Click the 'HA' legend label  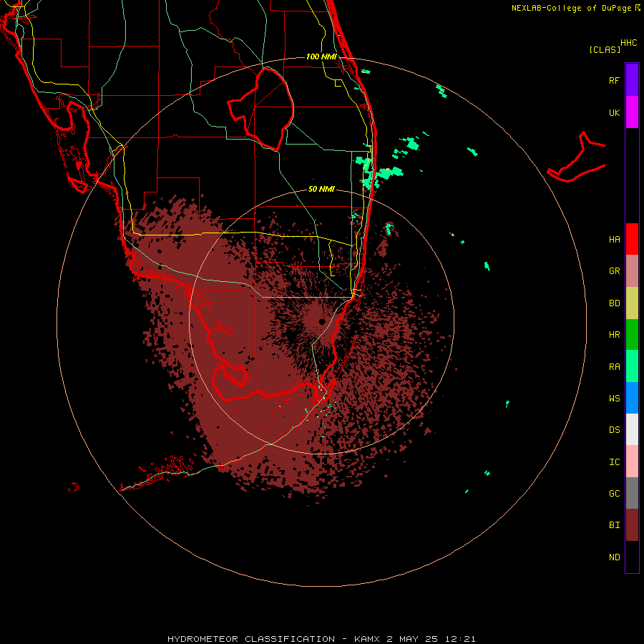(614, 239)
